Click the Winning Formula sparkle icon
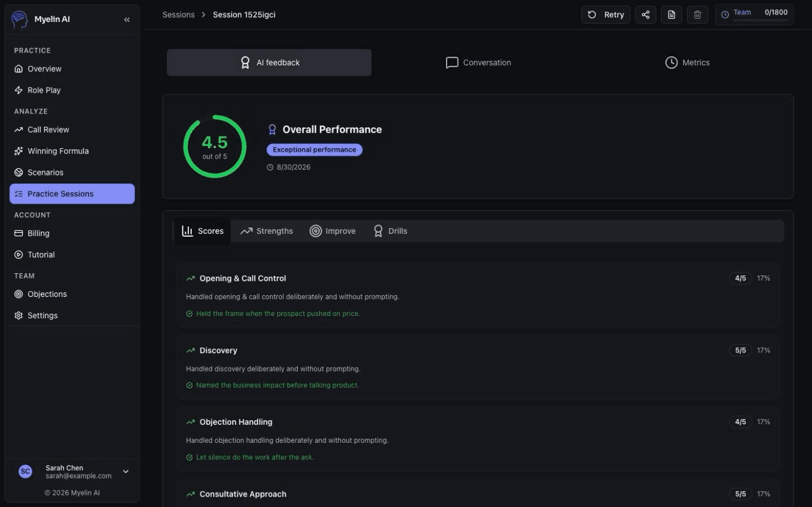The height and width of the screenshot is (507, 812). (x=19, y=151)
